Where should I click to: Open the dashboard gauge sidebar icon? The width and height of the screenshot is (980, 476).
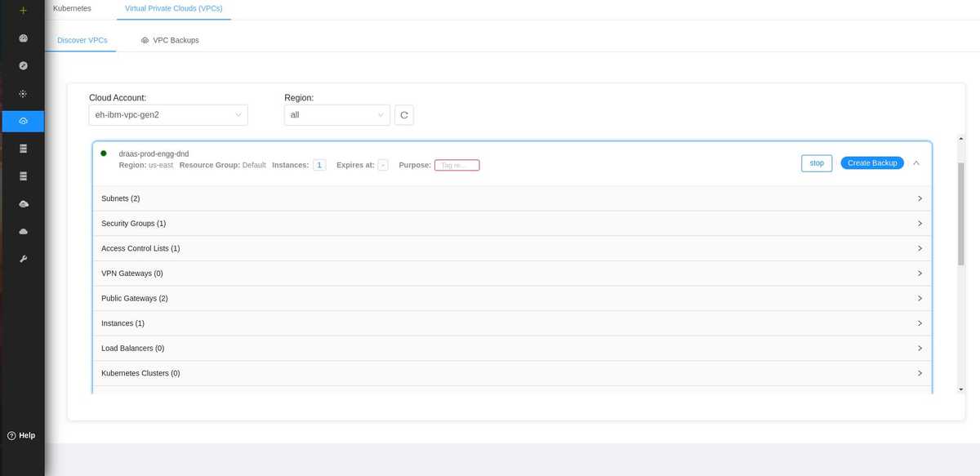click(23, 38)
